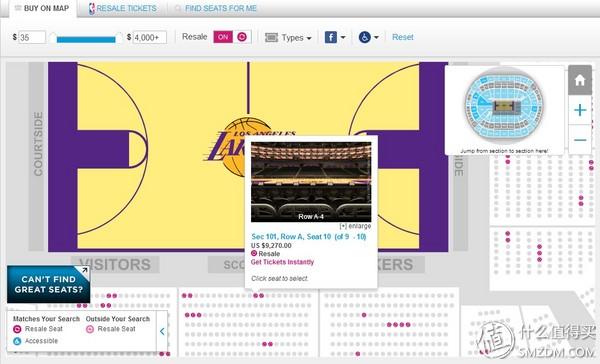Click the wheelchair accessibility icon

point(364,37)
